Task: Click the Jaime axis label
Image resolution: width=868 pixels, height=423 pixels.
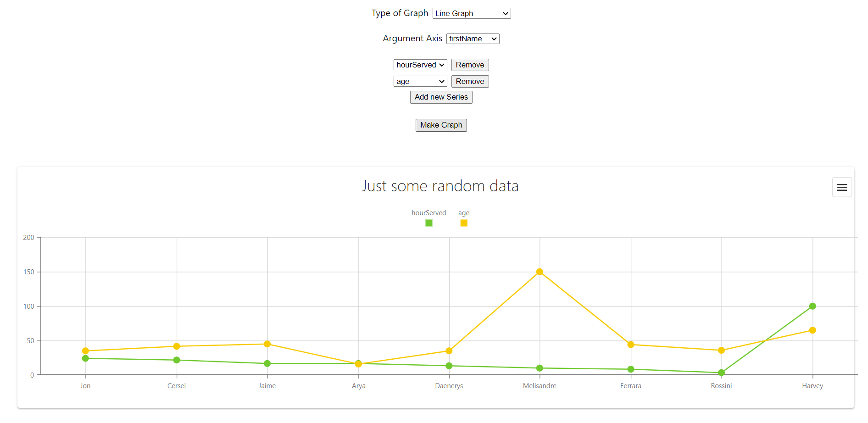Action: pos(267,386)
